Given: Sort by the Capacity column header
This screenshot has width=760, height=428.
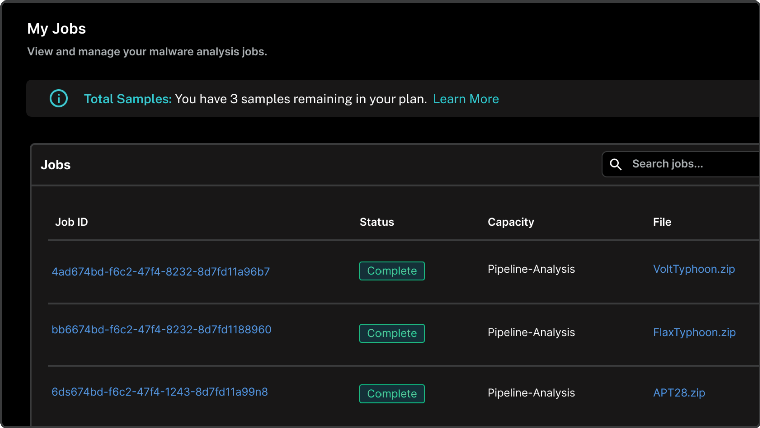Looking at the screenshot, I should [510, 222].
